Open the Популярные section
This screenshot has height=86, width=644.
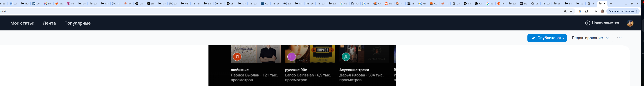(x=77, y=23)
